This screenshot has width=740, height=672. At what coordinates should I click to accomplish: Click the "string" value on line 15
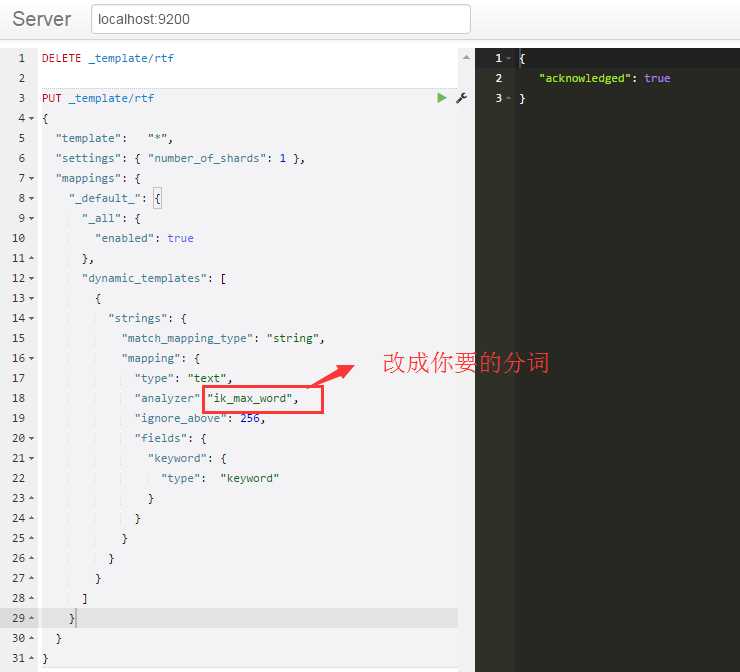[293, 338]
